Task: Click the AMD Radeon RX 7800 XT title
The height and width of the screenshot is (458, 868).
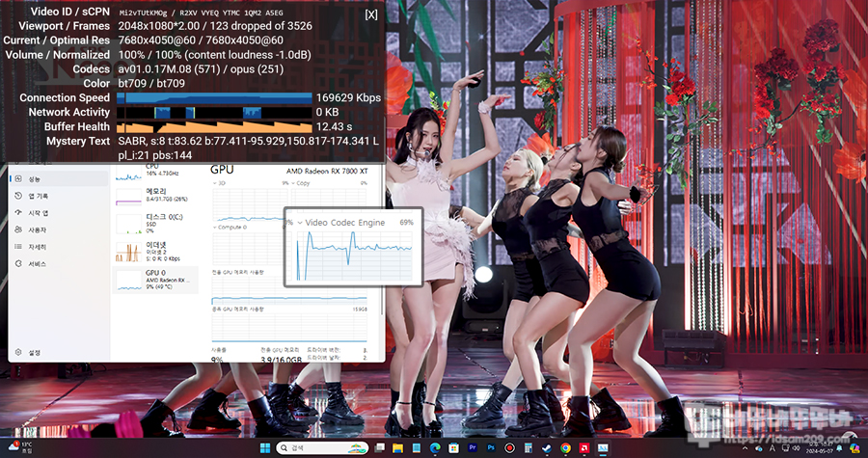Action: click(327, 171)
